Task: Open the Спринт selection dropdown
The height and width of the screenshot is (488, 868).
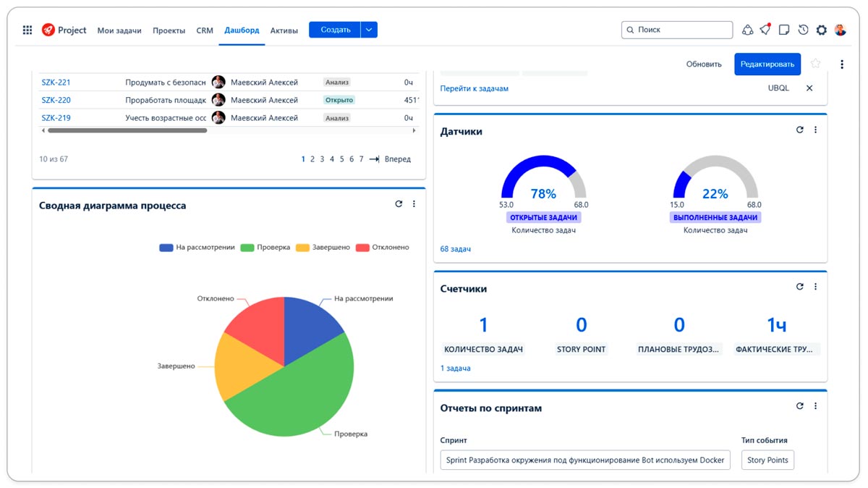Action: [x=585, y=460]
